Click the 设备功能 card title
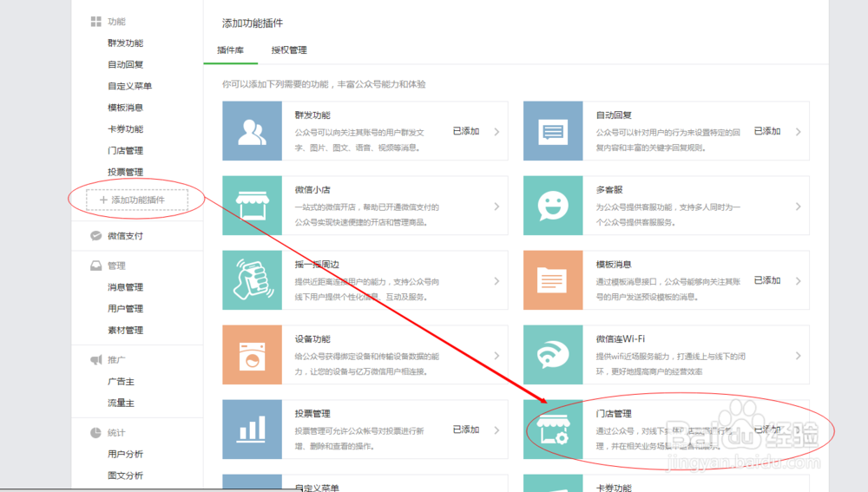The image size is (868, 492). (x=312, y=339)
